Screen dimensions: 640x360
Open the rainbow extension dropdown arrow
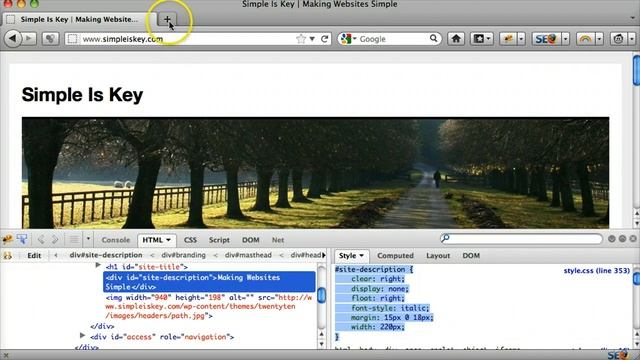pos(599,39)
